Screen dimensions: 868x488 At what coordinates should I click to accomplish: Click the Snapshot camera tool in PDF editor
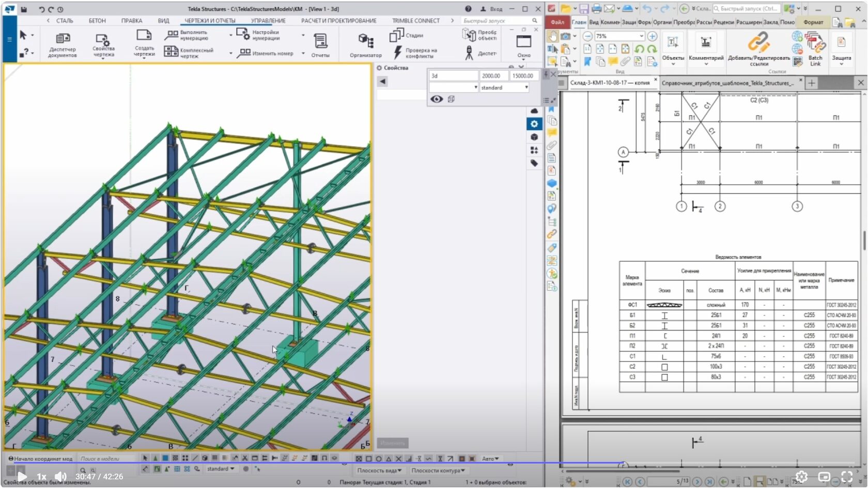pos(565,36)
